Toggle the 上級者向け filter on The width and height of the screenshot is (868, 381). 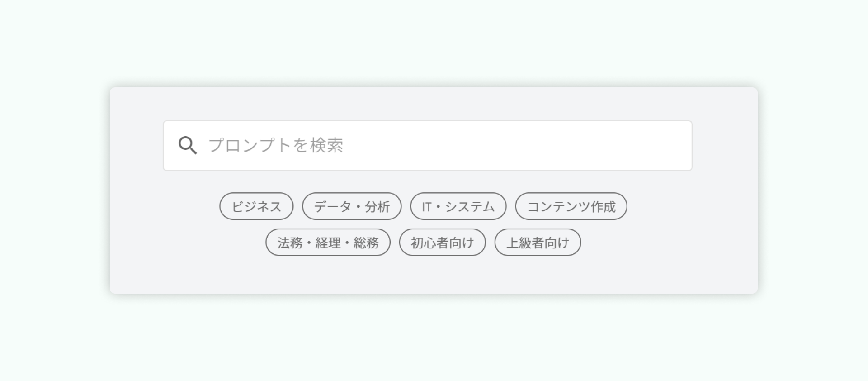click(x=538, y=243)
